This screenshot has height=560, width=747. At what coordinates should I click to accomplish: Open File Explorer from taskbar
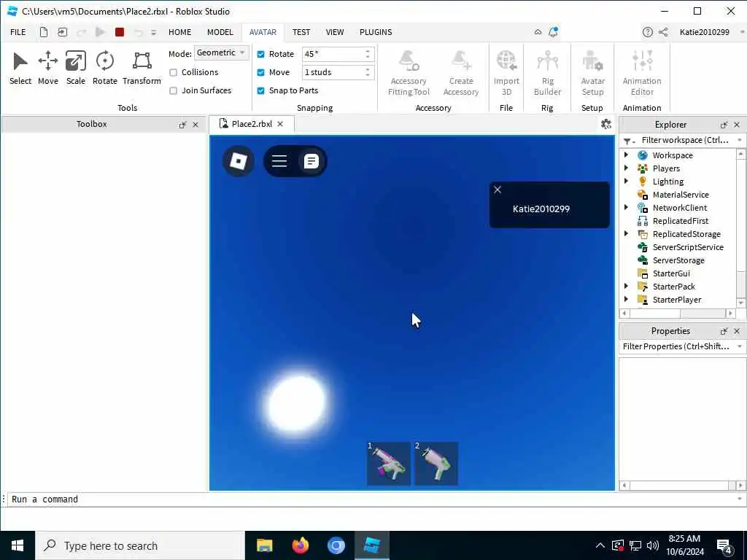(264, 545)
